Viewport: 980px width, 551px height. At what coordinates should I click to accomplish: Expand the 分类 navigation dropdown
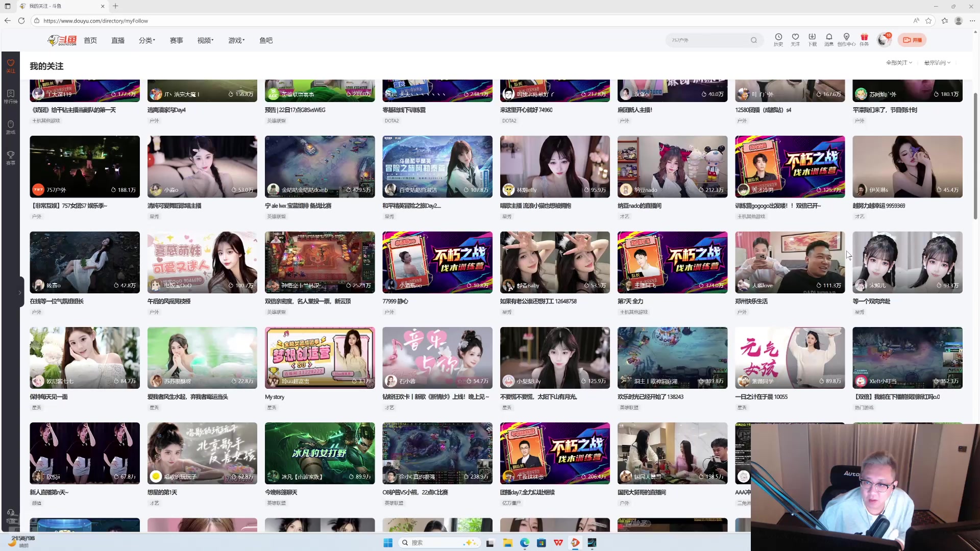click(x=147, y=40)
